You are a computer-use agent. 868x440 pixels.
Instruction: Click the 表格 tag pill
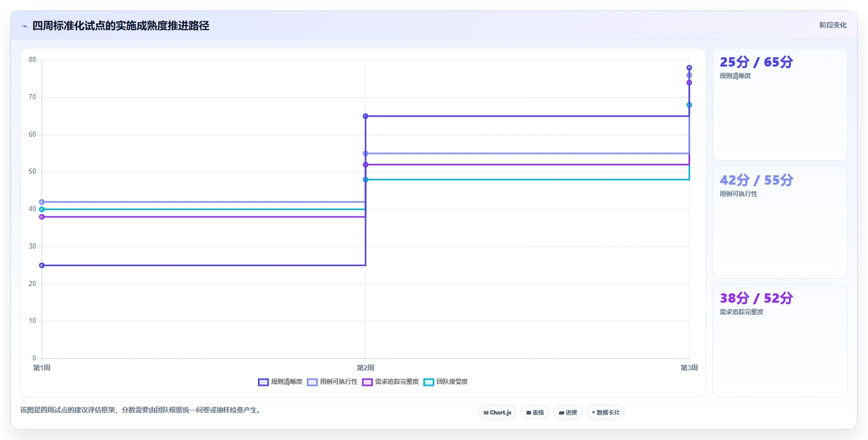535,412
